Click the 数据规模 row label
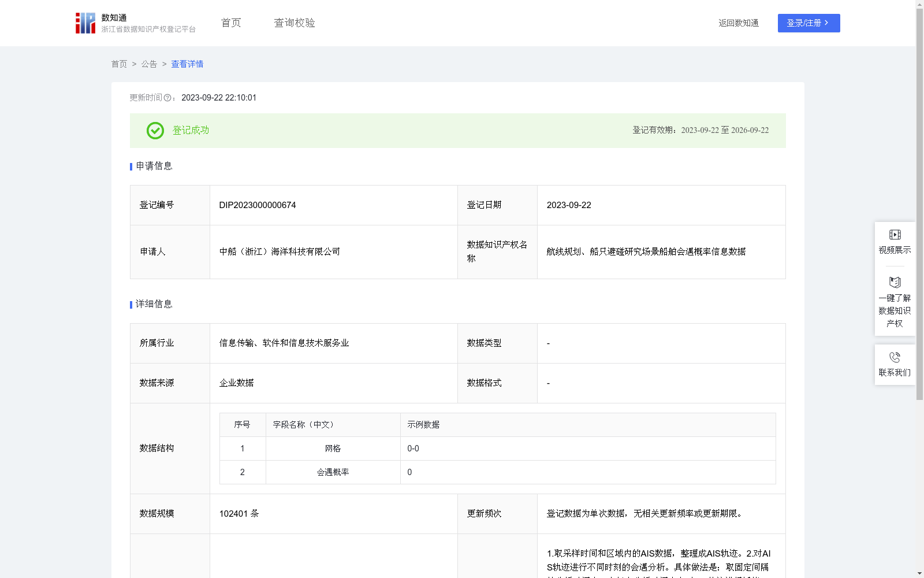The width and height of the screenshot is (924, 578). tap(157, 514)
